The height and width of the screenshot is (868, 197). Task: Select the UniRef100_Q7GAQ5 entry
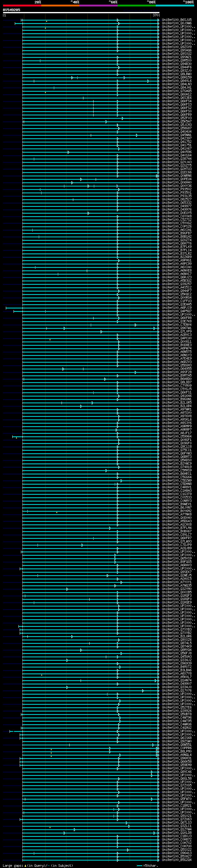click(x=177, y=91)
